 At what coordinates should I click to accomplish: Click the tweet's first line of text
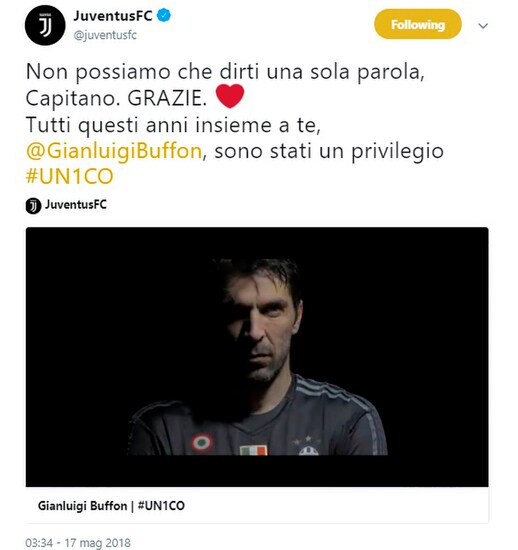pos(225,72)
